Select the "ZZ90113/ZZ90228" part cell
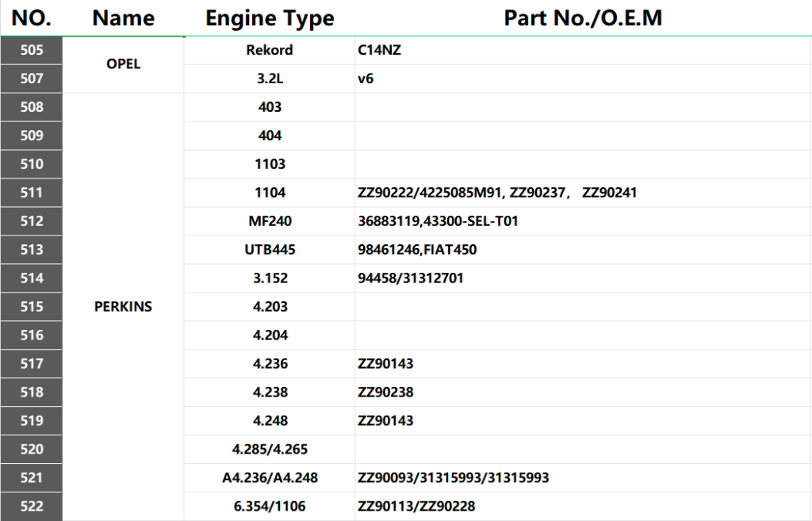Viewport: 812px width, 521px height. 583,506
